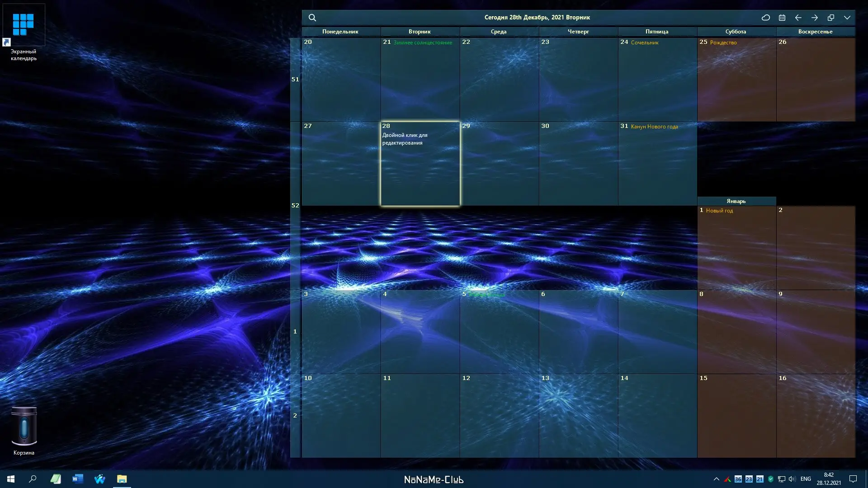Viewport: 868px width, 488px height.
Task: Click the cloud sync icon
Action: click(765, 18)
